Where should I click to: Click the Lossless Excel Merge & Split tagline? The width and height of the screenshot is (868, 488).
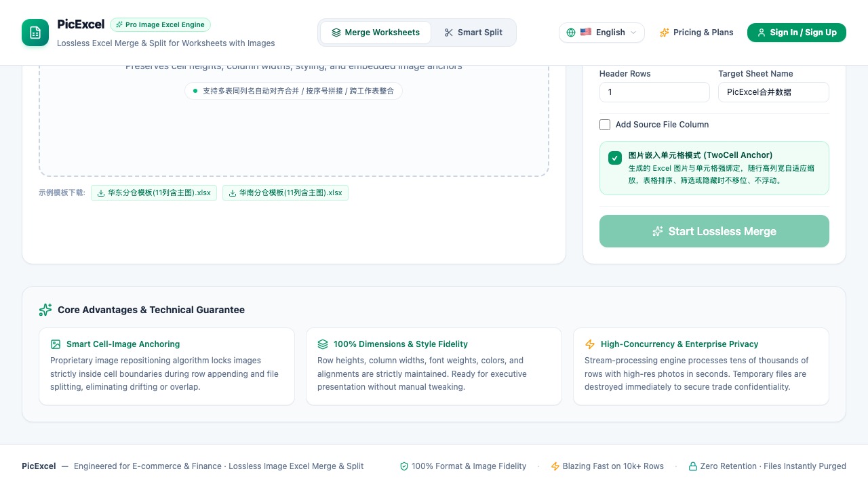pos(166,43)
